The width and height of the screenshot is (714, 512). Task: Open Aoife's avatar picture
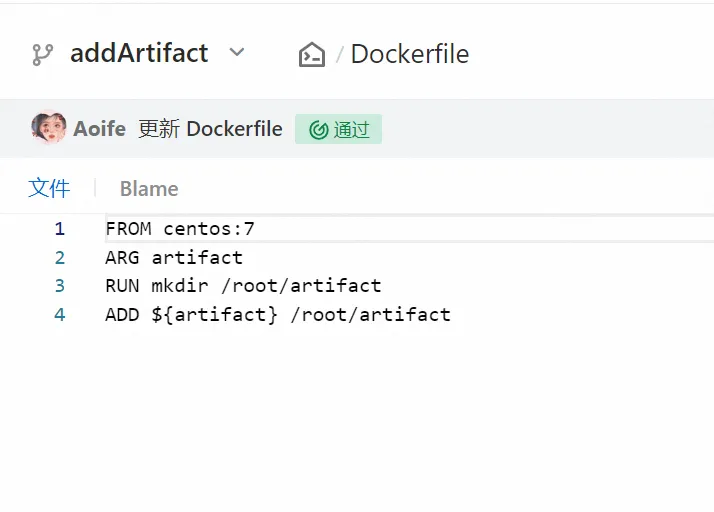48,128
